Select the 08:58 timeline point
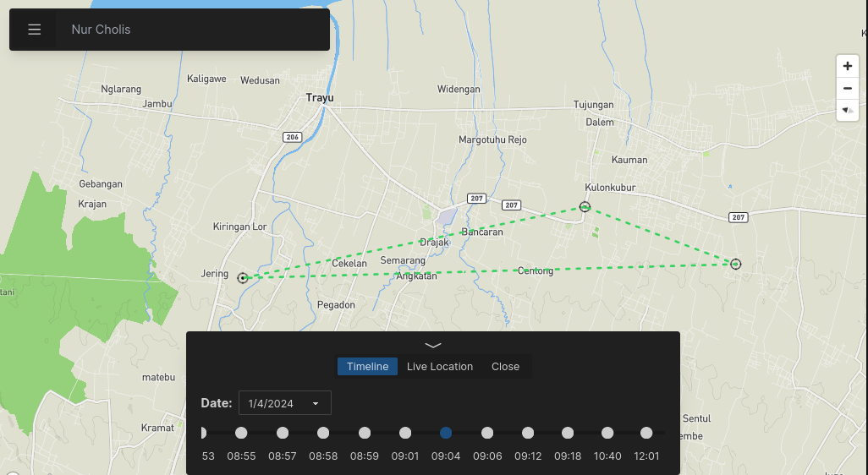Image resolution: width=868 pixels, height=475 pixels. (323, 433)
